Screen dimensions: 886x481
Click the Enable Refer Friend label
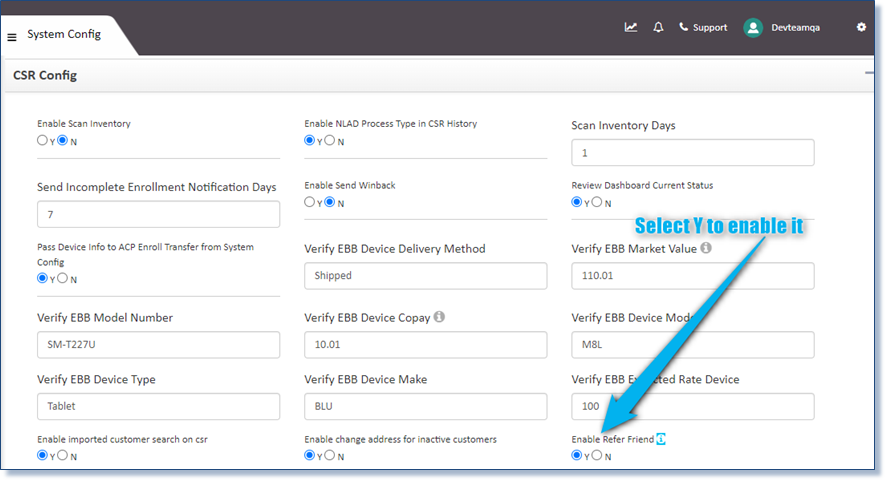613,439
